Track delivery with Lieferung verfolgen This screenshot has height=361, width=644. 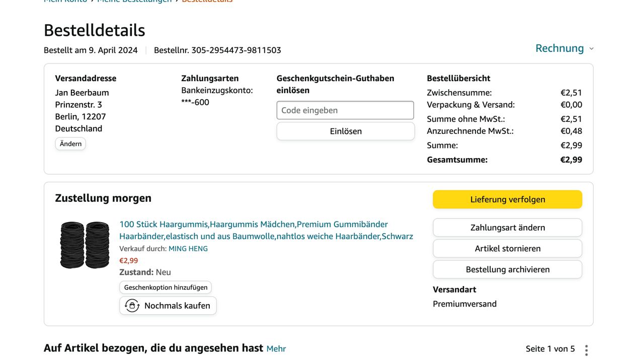(x=507, y=199)
